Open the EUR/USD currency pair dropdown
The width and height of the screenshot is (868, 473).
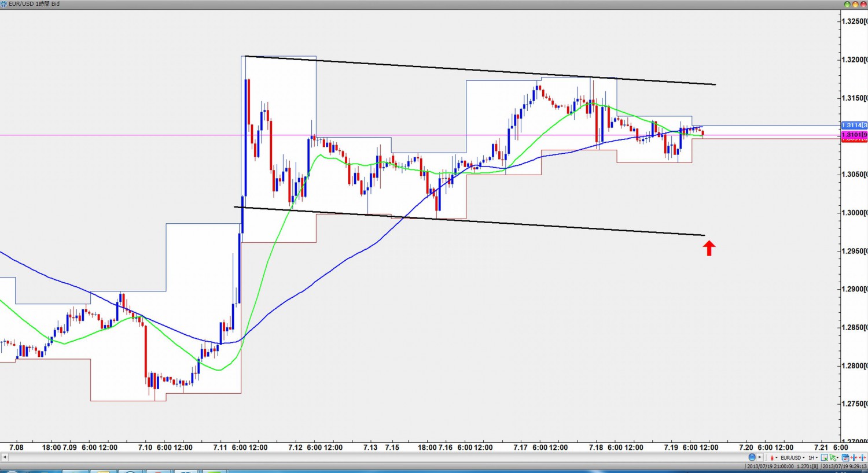click(792, 457)
